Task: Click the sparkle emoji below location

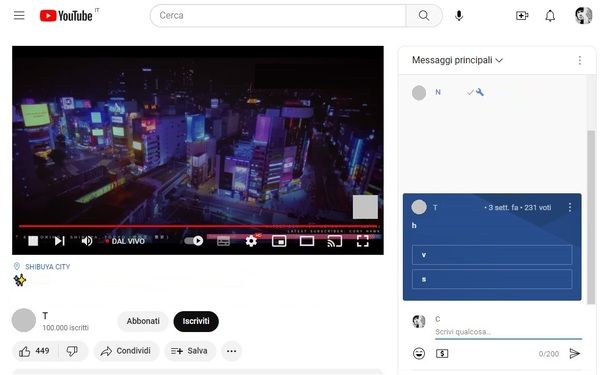Action: point(19,280)
